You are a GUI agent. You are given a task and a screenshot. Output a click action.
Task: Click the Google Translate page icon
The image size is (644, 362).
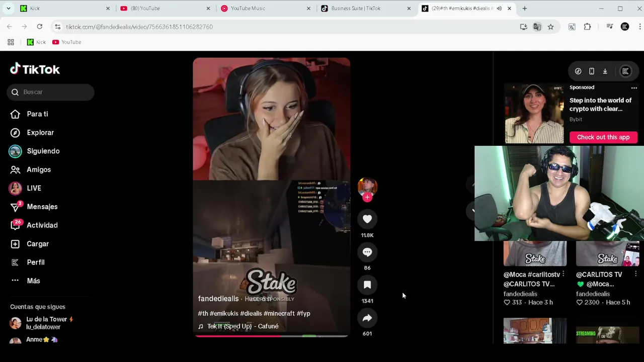[x=537, y=27]
